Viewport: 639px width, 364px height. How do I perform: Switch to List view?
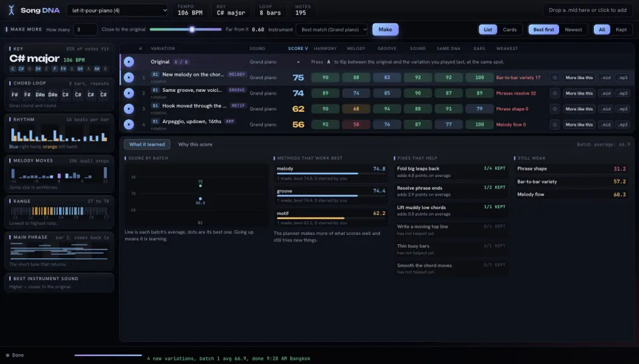pos(488,29)
